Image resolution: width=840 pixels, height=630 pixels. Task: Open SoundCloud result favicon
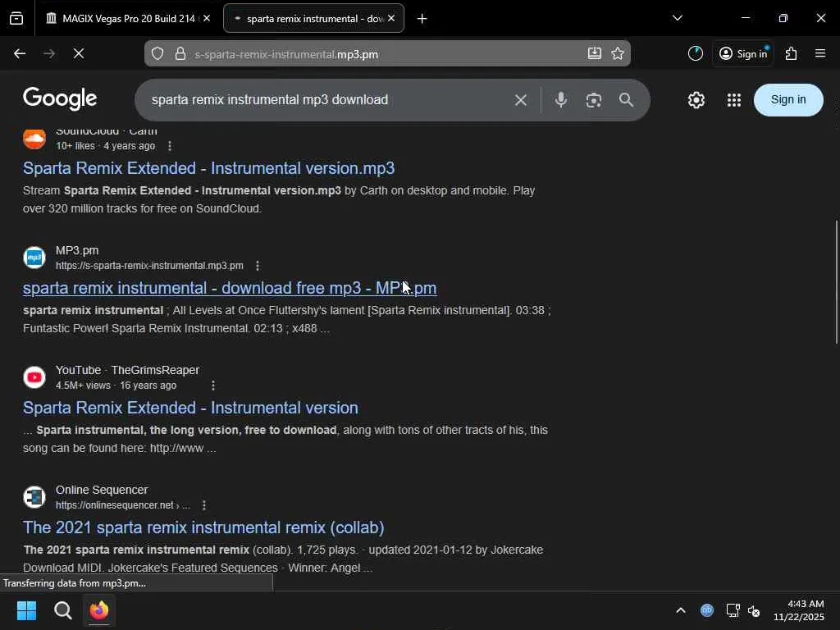point(34,138)
